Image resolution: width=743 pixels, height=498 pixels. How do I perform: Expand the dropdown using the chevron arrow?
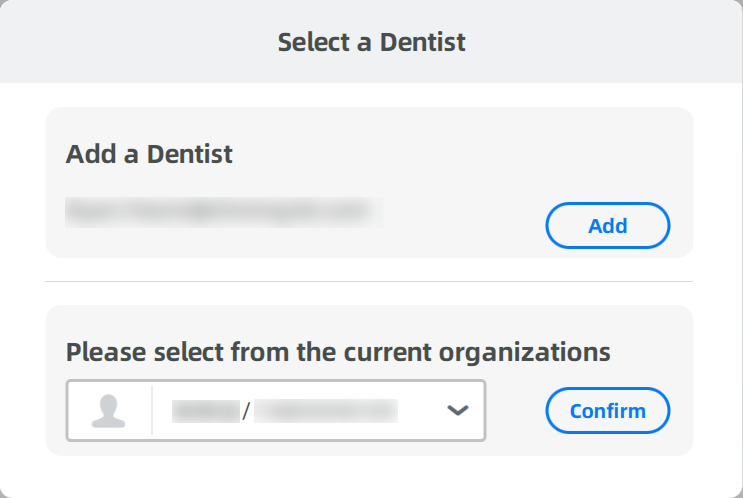(x=458, y=410)
